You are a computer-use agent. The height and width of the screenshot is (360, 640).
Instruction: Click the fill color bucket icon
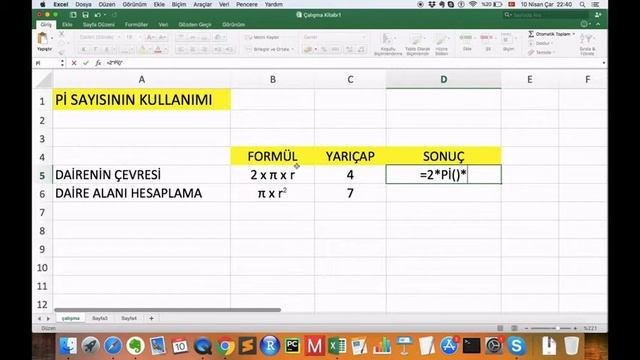pos(142,50)
